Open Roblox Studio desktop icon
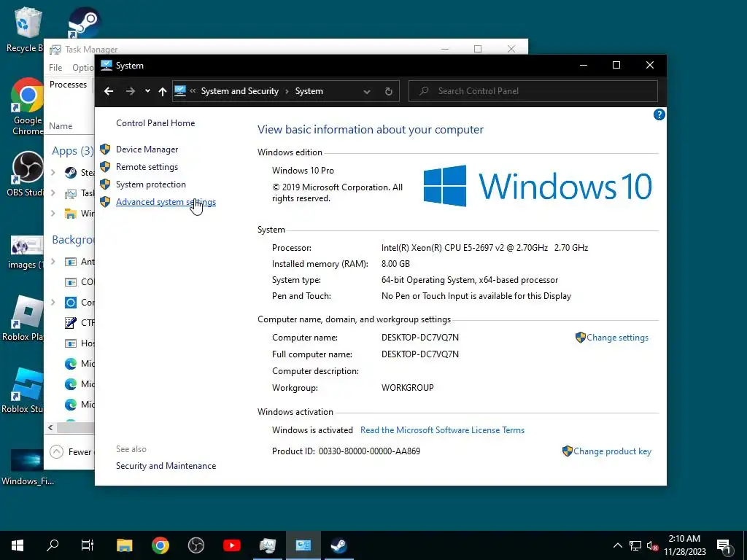This screenshot has height=560, width=747. click(x=23, y=391)
